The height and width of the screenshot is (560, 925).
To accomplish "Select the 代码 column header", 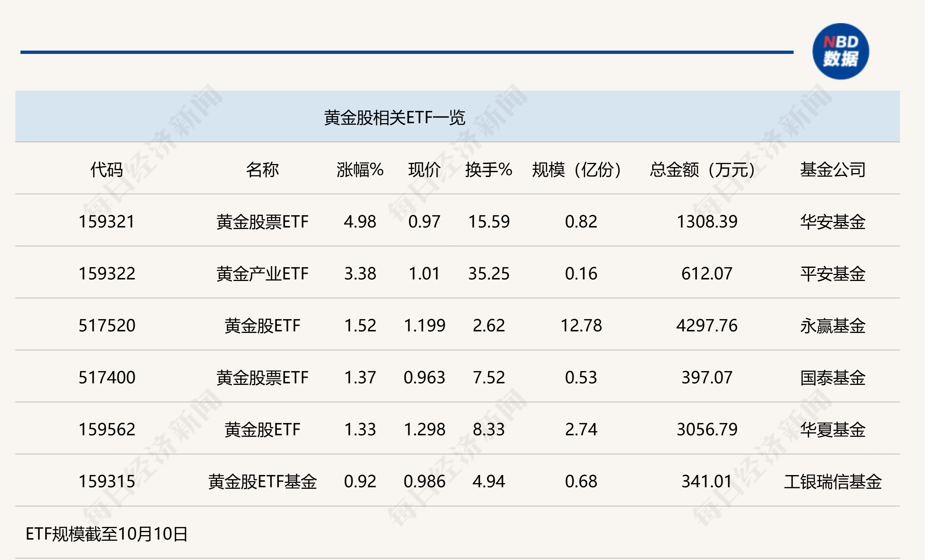I will coord(107,170).
